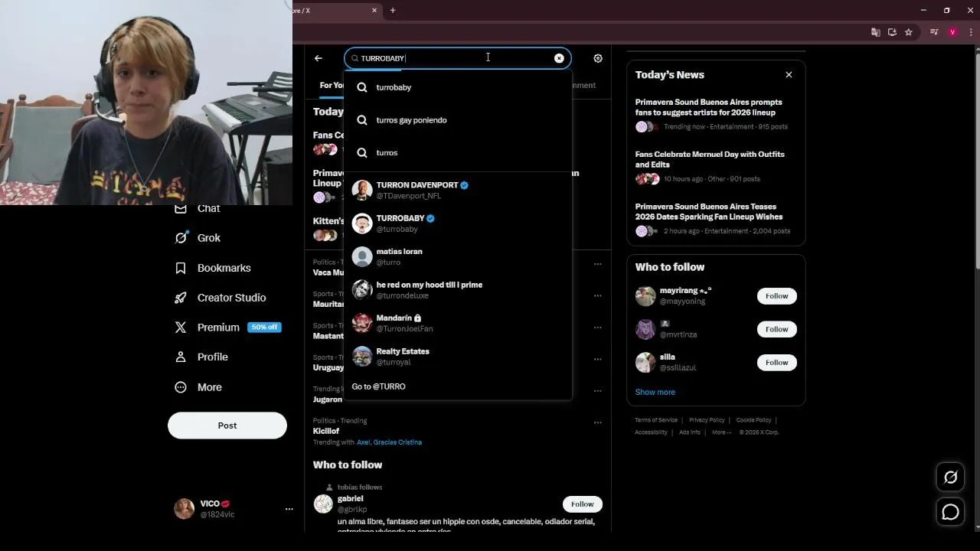Close the X browser tab
The width and height of the screenshot is (980, 551).
tap(374, 11)
